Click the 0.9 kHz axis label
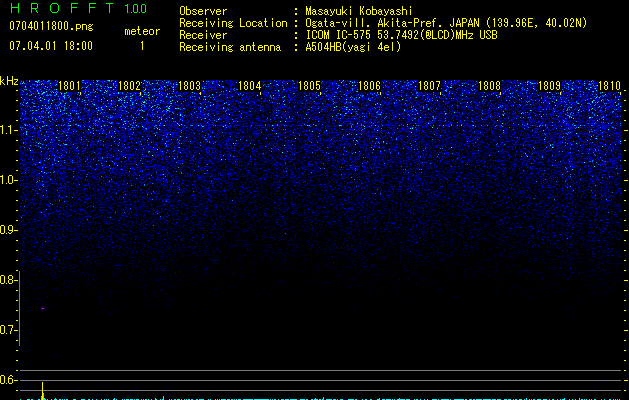Viewport: 629px width, 400px height. (8, 230)
